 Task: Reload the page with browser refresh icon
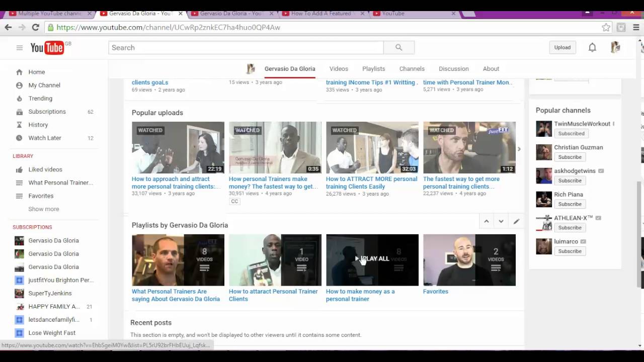pyautogui.click(x=35, y=28)
